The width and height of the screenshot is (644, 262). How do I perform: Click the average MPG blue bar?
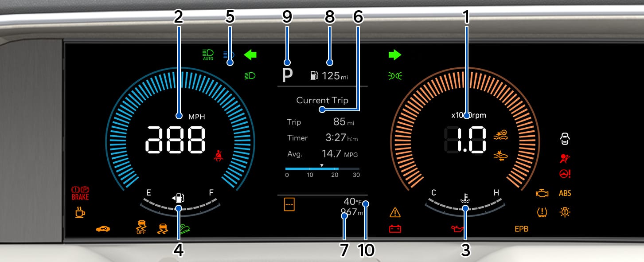tap(312, 169)
